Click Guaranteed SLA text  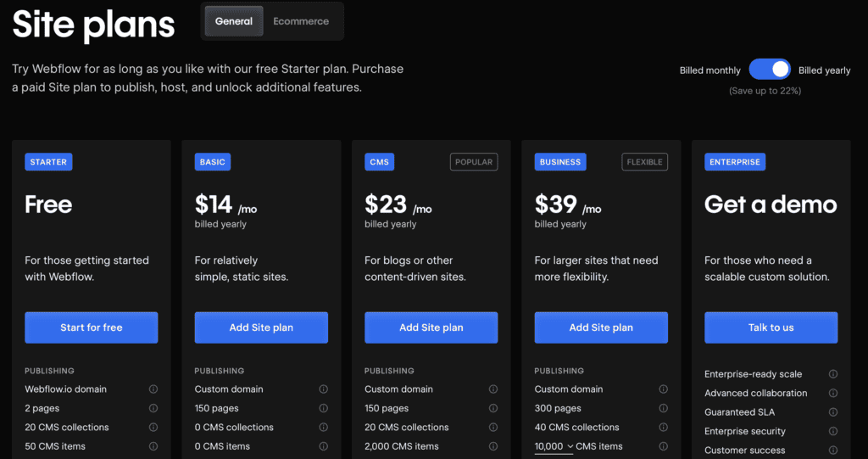click(x=739, y=411)
